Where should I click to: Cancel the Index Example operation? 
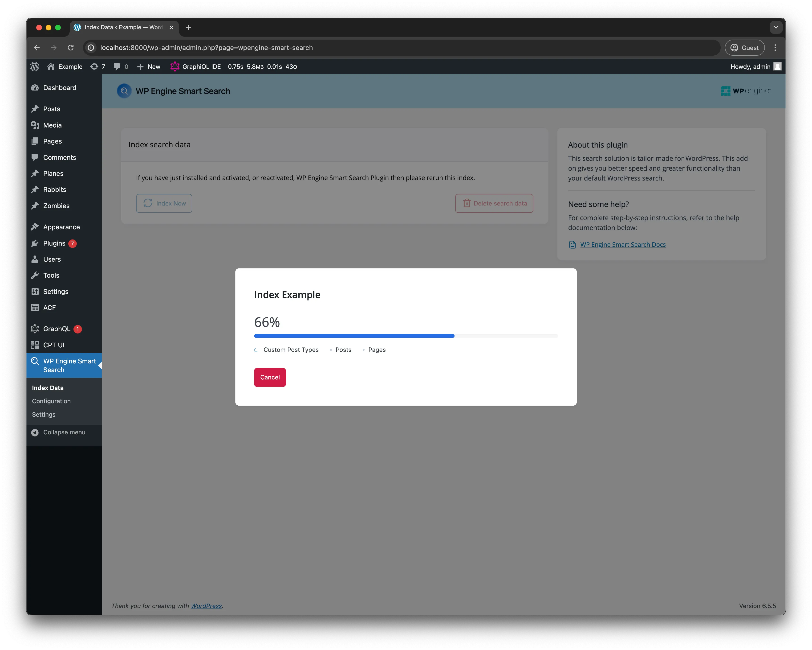(270, 377)
